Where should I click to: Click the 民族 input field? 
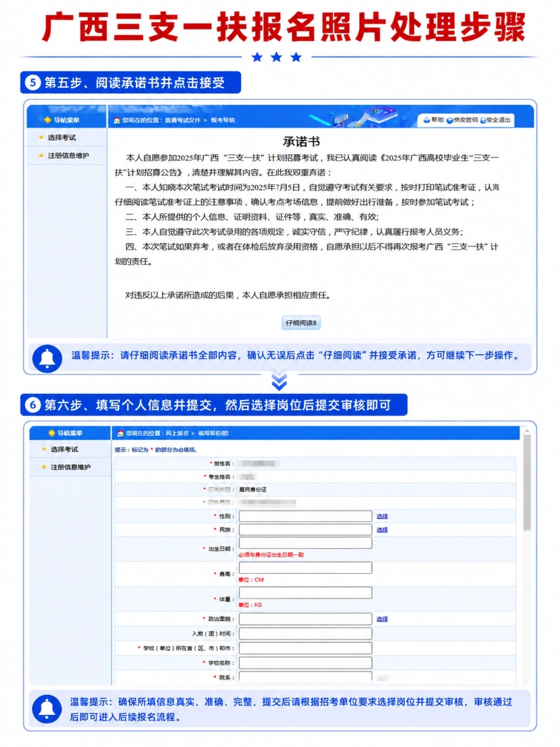305,530
